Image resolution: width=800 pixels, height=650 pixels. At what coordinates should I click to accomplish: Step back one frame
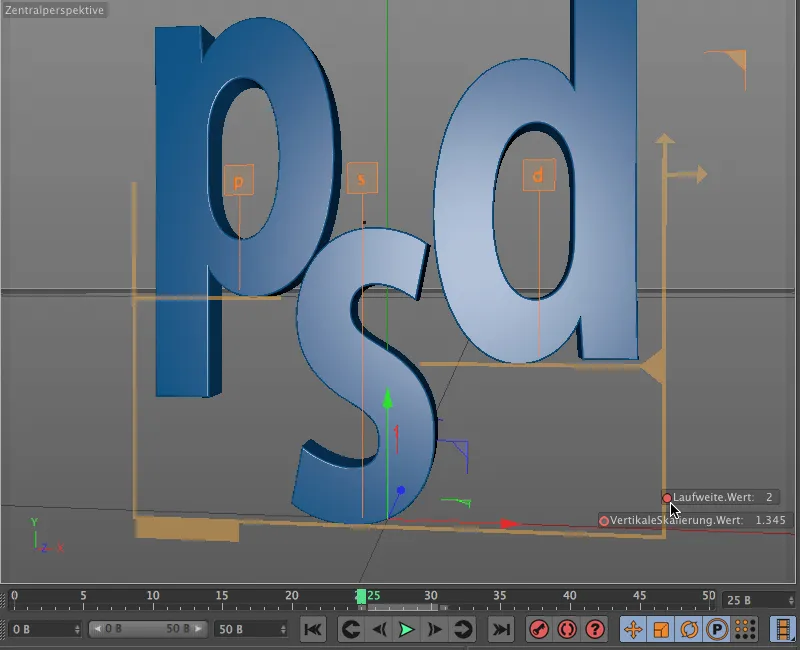point(380,629)
